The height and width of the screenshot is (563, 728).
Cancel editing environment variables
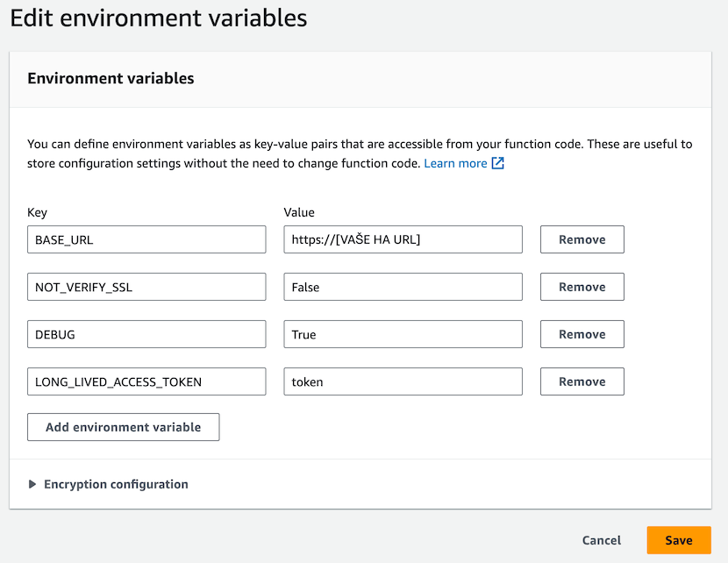tap(601, 540)
